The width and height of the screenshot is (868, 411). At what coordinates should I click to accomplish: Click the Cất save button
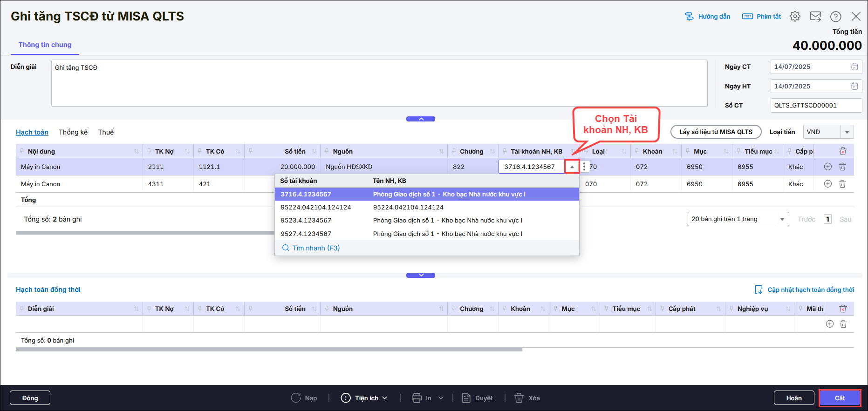tap(840, 398)
